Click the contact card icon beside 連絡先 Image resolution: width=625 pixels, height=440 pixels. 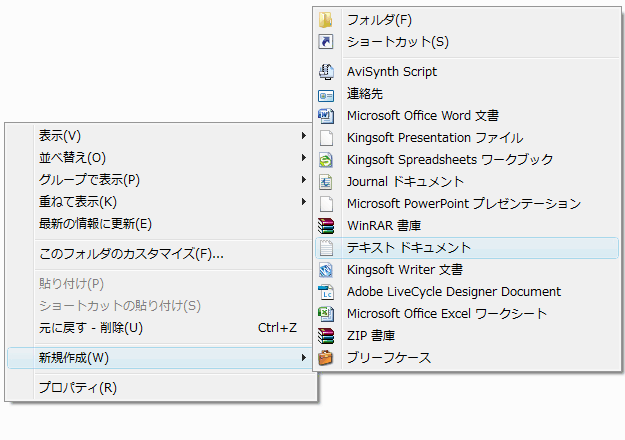tap(326, 96)
